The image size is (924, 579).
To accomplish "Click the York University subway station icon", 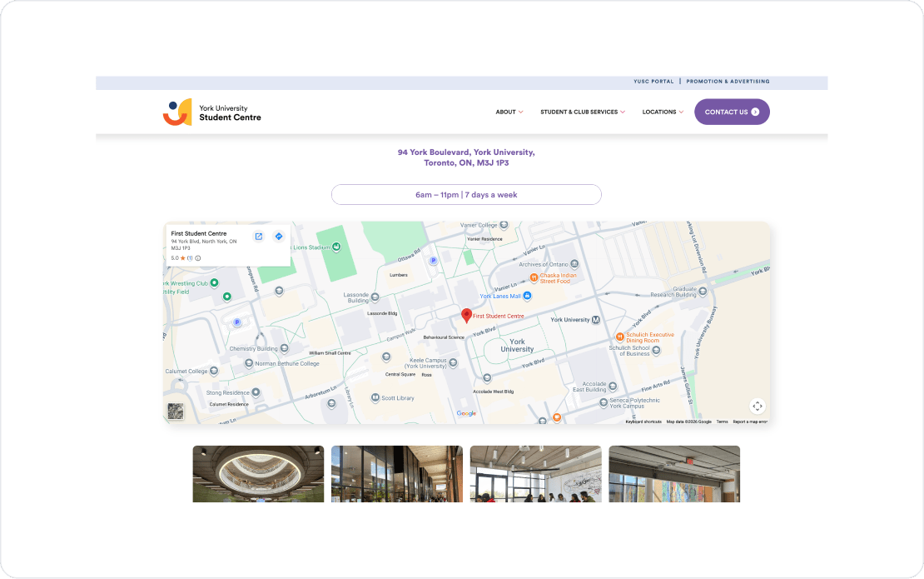I will (x=596, y=320).
